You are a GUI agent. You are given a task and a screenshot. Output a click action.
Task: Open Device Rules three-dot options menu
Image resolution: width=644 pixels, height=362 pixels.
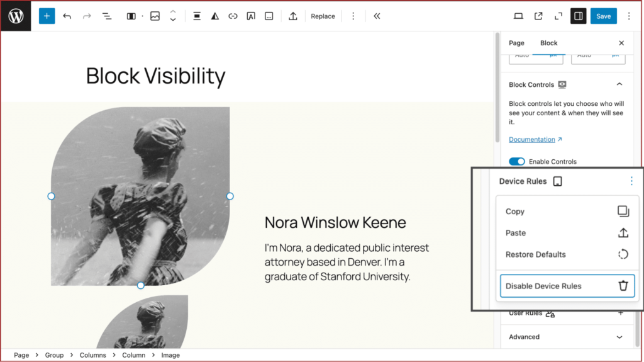pos(631,181)
